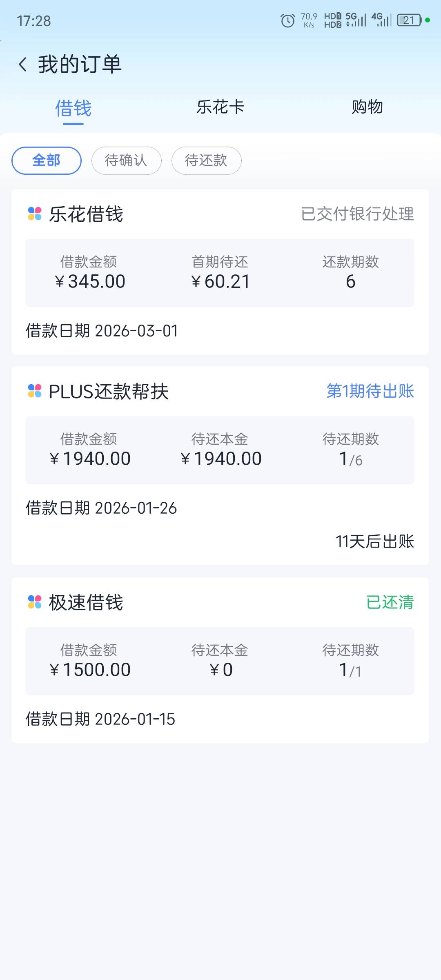This screenshot has height=980, width=441.
Task: Tap the alarm clock status bar icon
Action: pyautogui.click(x=288, y=20)
